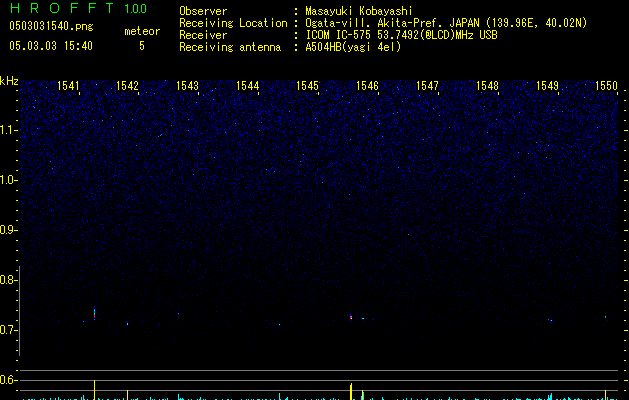
Task: Click the Receiver label
Action: (x=203, y=35)
